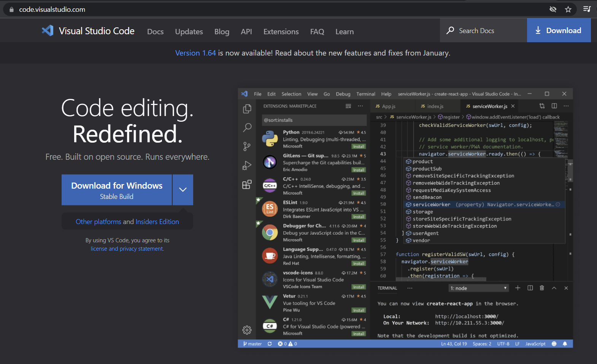Click the site lock icon in address bar

[x=11, y=10]
